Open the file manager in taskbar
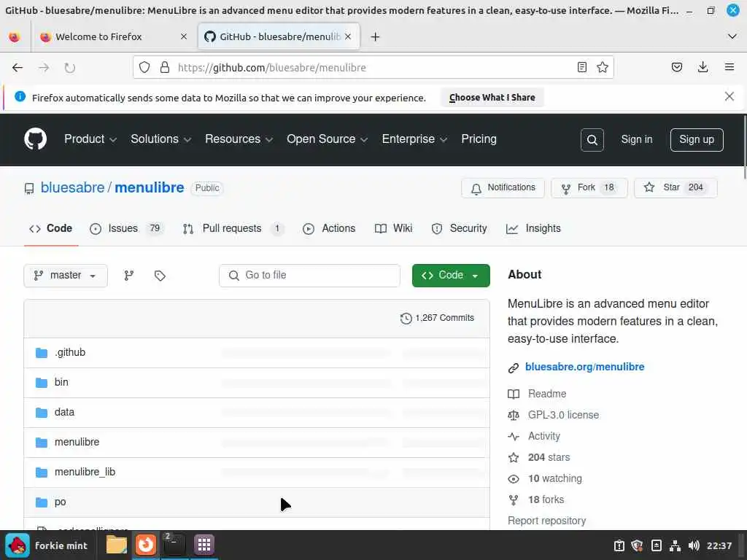 point(116,545)
